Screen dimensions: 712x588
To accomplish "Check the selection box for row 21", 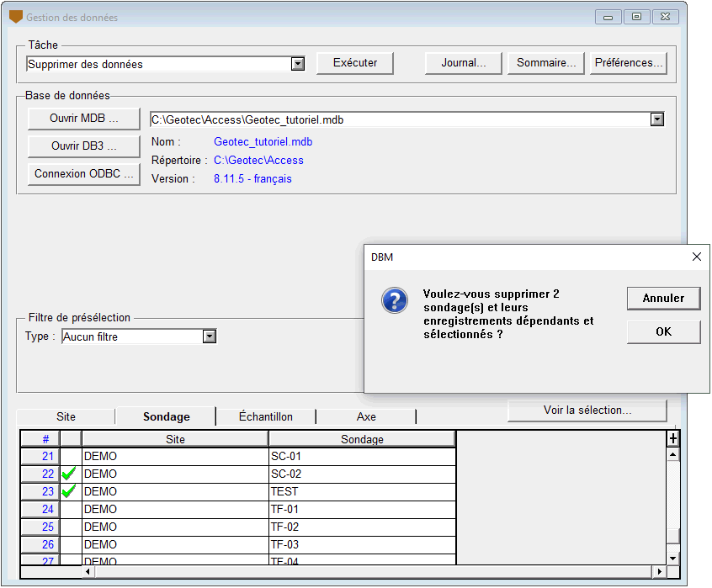I will (x=71, y=457).
